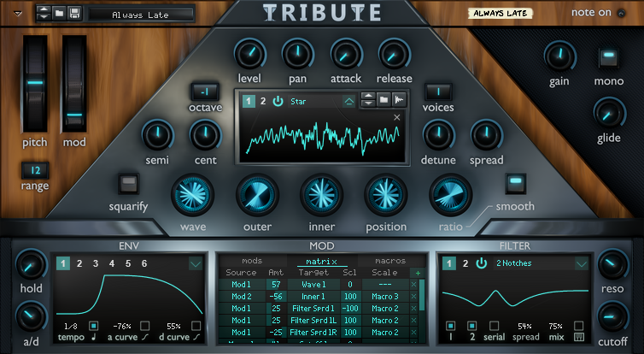Toggle the filter 1 enable checkbox
The image size is (644, 354).
coord(451,326)
